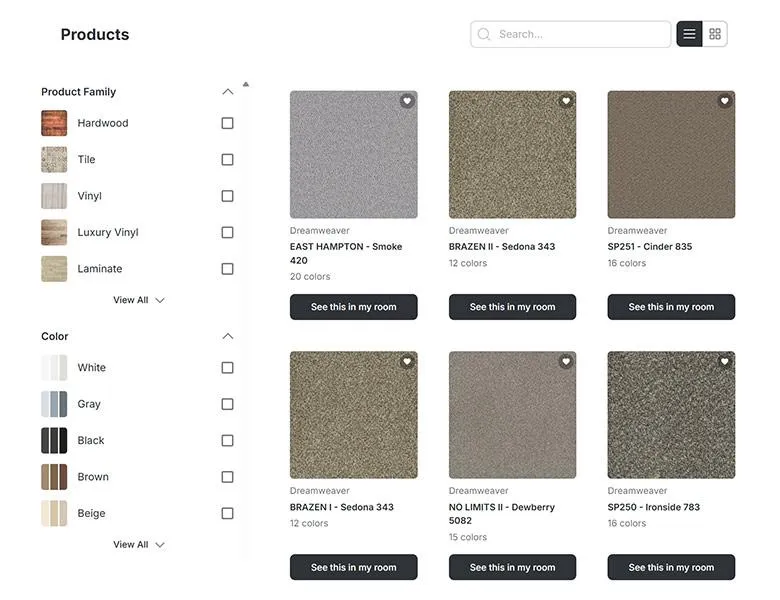Expand View All under Product Family
This screenshot has height=600, width=780.
click(x=138, y=300)
